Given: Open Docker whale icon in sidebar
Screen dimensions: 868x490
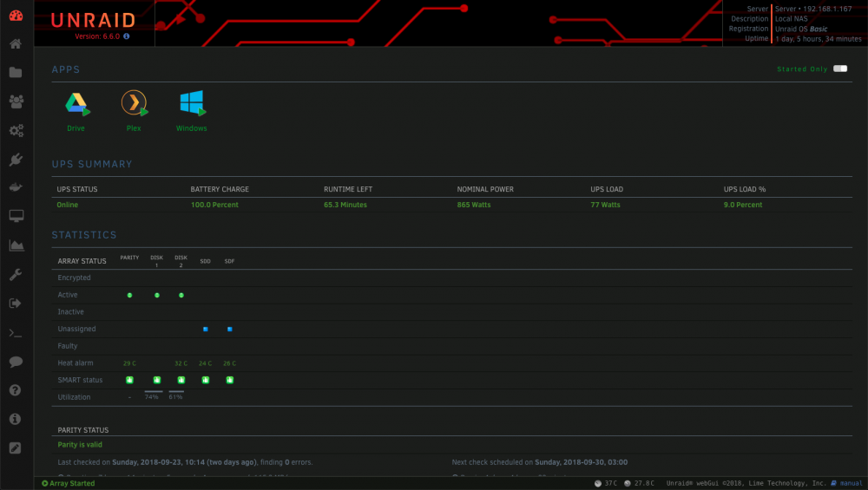Looking at the screenshot, I should pos(16,187).
